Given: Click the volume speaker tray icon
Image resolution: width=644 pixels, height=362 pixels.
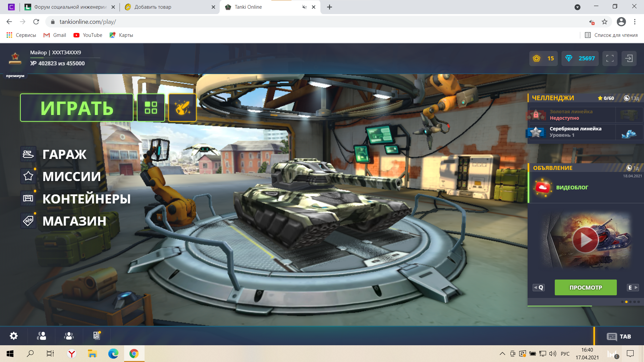Looking at the screenshot, I should (x=553, y=354).
